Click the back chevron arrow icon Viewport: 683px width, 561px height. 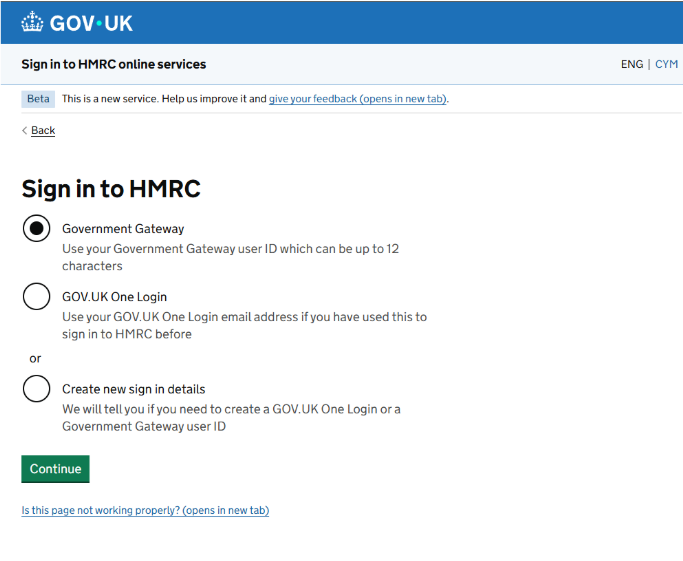(25, 130)
